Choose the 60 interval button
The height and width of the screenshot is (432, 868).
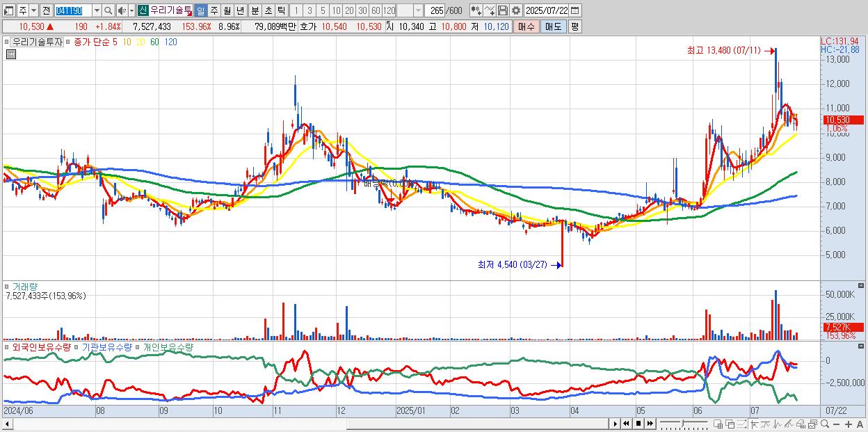click(x=376, y=10)
